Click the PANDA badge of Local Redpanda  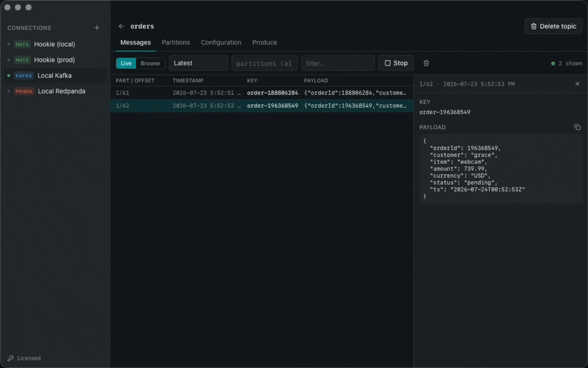[x=24, y=91]
